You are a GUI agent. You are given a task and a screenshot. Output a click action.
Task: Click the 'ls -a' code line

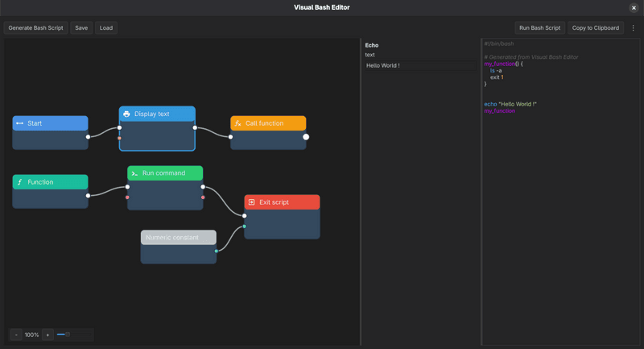click(496, 71)
